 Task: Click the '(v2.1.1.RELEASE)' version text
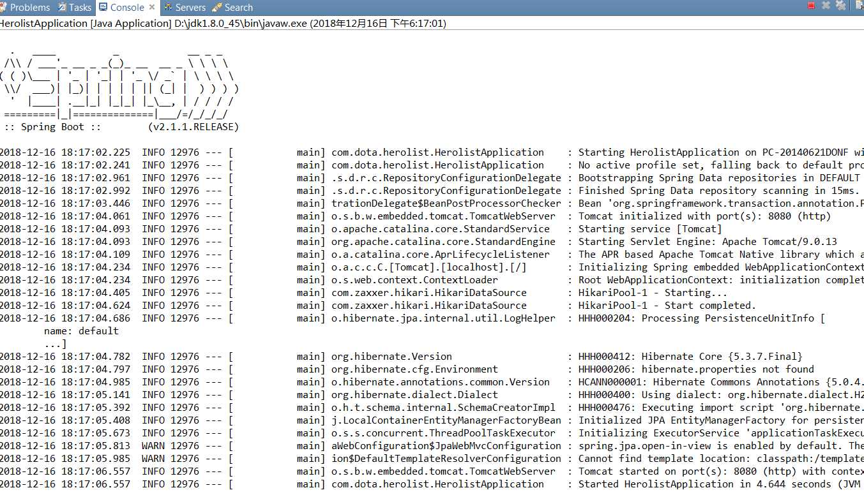(193, 127)
